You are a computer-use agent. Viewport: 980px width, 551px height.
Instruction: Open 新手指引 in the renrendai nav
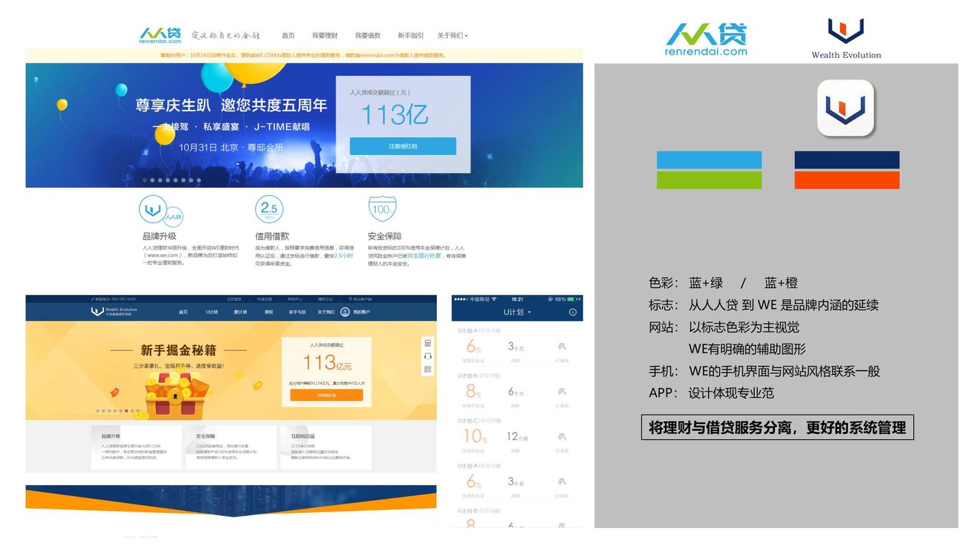click(x=410, y=35)
